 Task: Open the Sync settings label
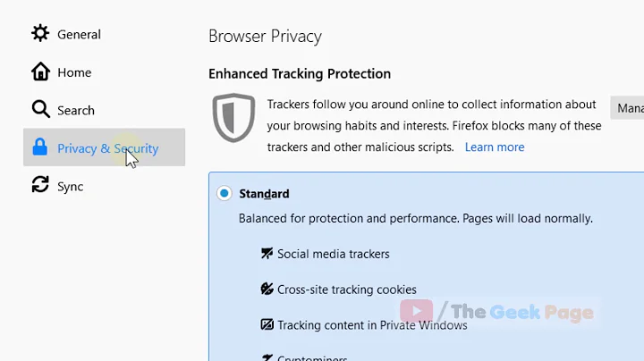pos(71,186)
